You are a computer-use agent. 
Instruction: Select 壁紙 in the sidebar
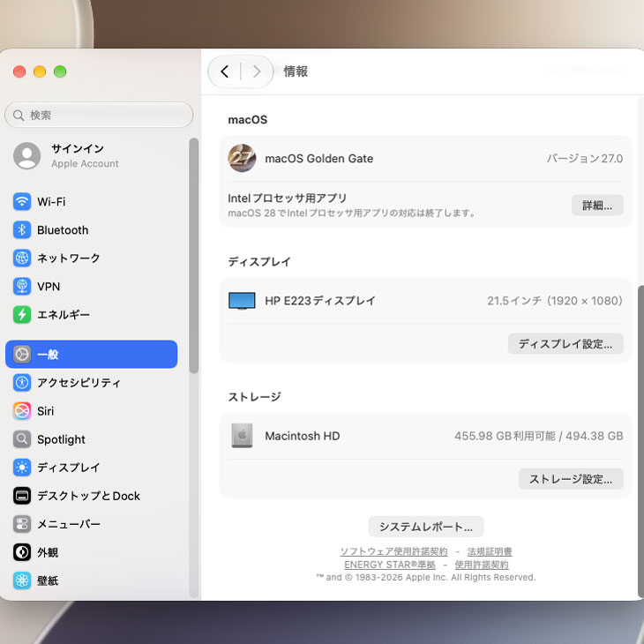(91, 580)
